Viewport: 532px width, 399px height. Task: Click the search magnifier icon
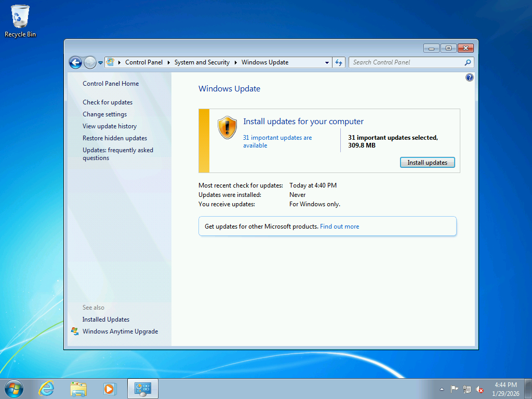click(468, 62)
